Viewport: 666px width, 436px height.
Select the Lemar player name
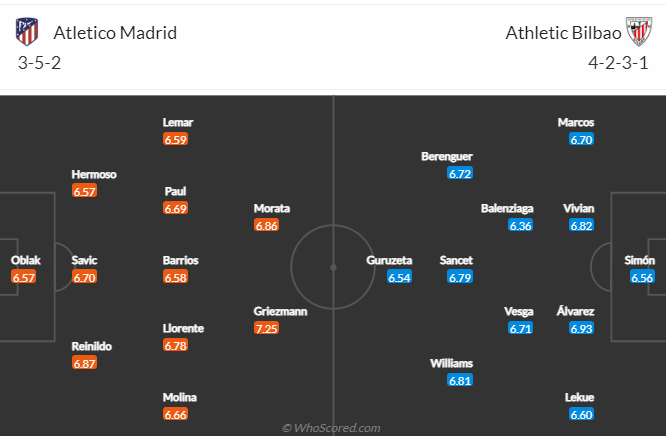[178, 122]
